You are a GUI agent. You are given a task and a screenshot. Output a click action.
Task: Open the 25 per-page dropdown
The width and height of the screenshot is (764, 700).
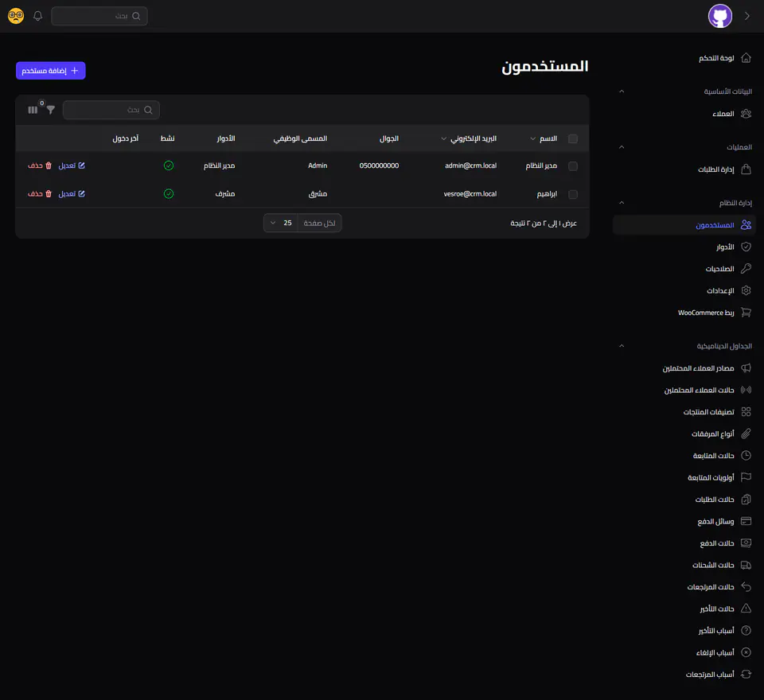tap(281, 223)
